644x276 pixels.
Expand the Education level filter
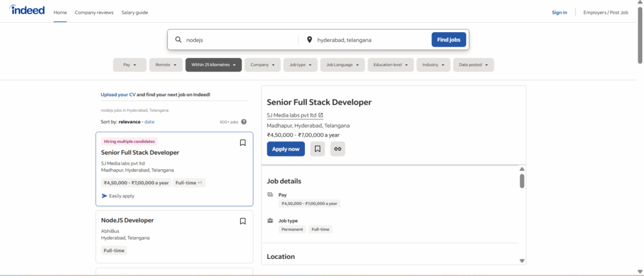point(391,65)
